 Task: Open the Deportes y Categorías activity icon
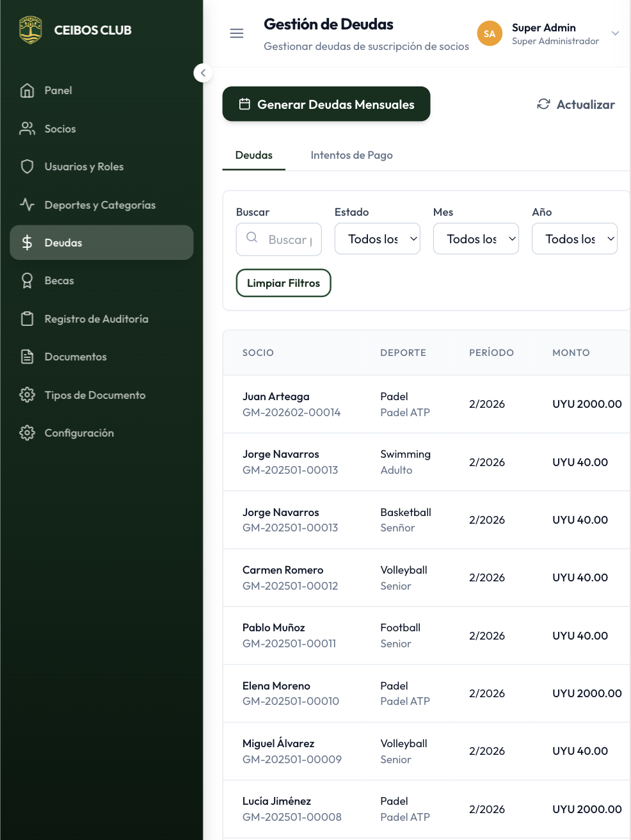27,205
